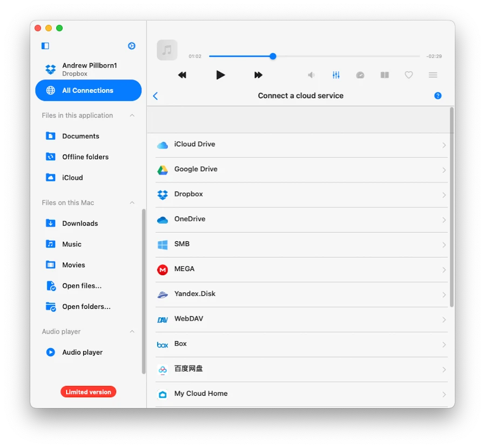
Task: Expand the Google Drive connection options
Action: pyautogui.click(x=444, y=169)
